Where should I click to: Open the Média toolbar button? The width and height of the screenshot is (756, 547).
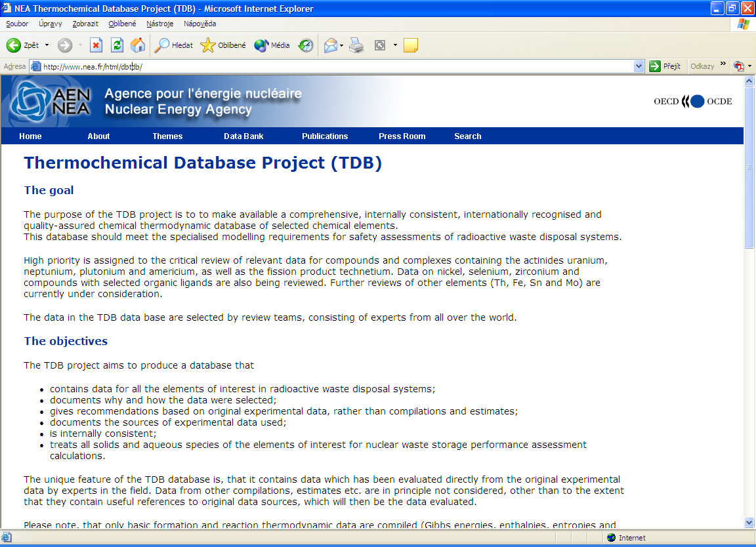272,45
